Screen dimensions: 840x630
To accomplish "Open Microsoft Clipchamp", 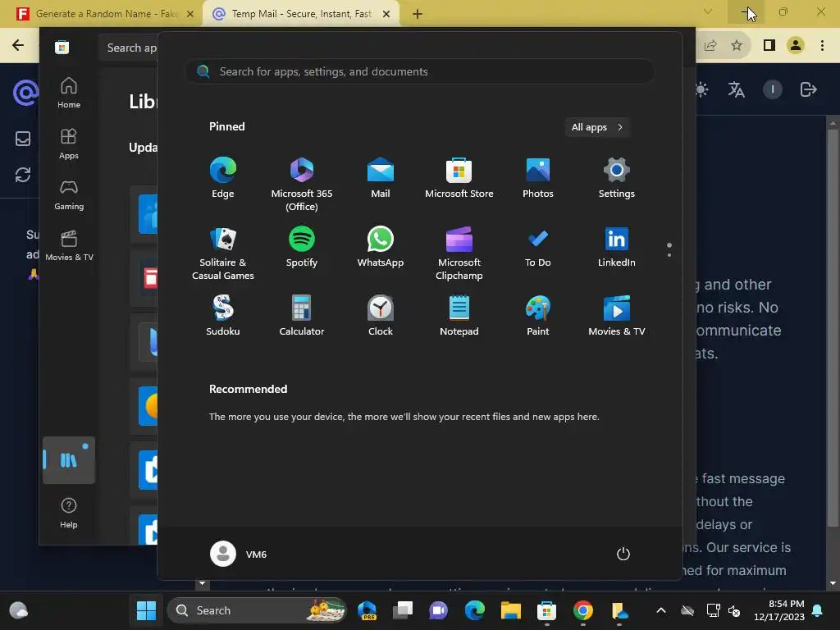I will (x=459, y=253).
